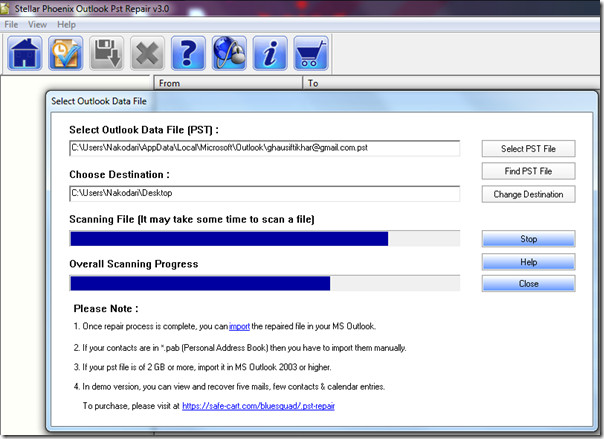Click the Help button in dialog
Image resolution: width=604 pixels, height=439 pixels.
click(528, 262)
